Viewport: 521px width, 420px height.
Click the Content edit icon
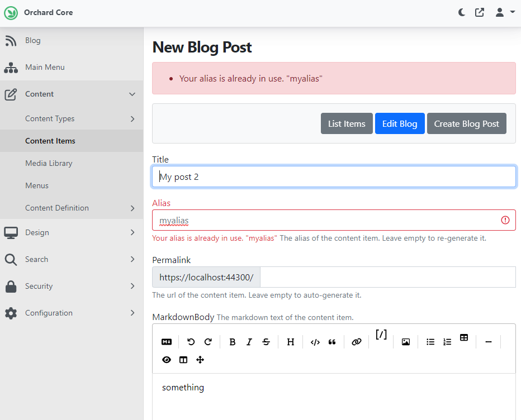(x=11, y=94)
